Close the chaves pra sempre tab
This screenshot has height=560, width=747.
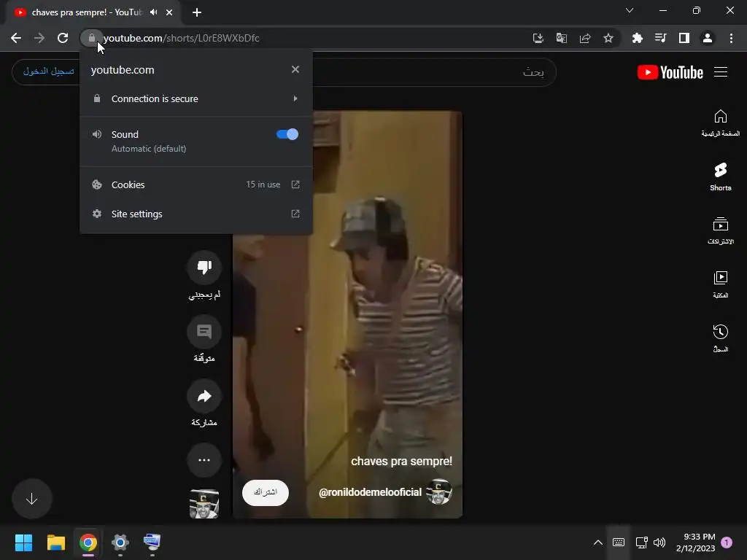click(169, 12)
